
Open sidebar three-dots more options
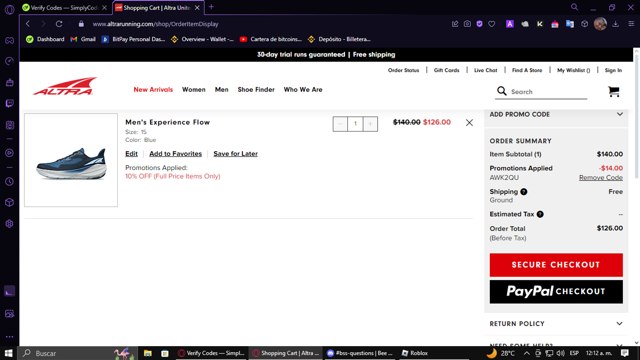[x=9, y=337]
